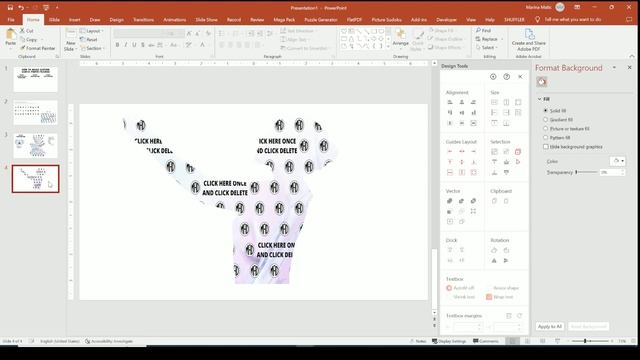Open the View ribbon tab
640x360 pixels.
pos(471,20)
